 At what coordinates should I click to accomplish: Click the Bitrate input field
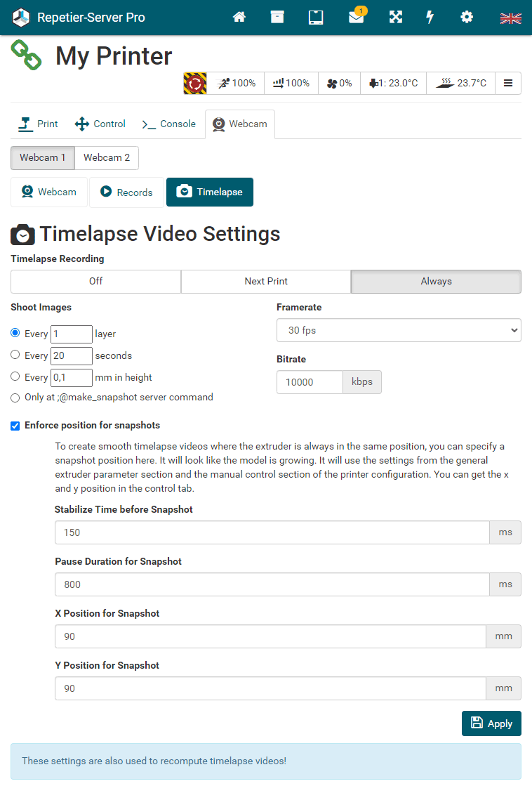pyautogui.click(x=310, y=382)
